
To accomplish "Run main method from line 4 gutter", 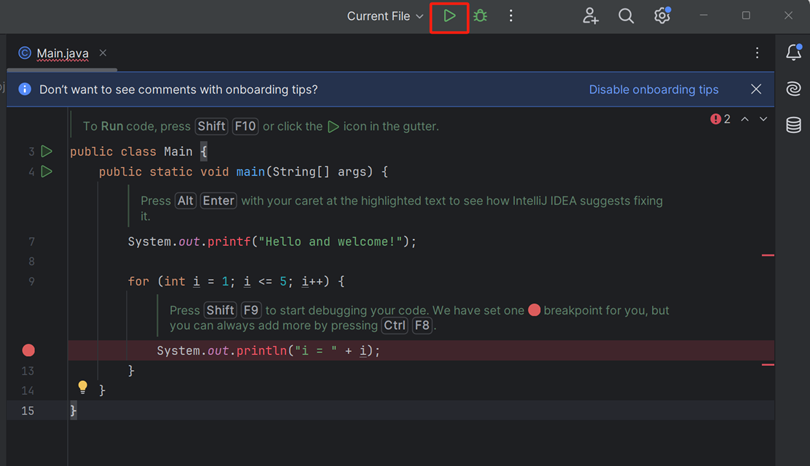I will 46,172.
